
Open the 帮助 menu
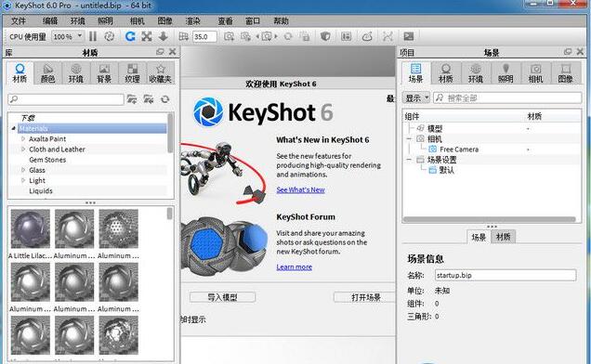pyautogui.click(x=282, y=21)
